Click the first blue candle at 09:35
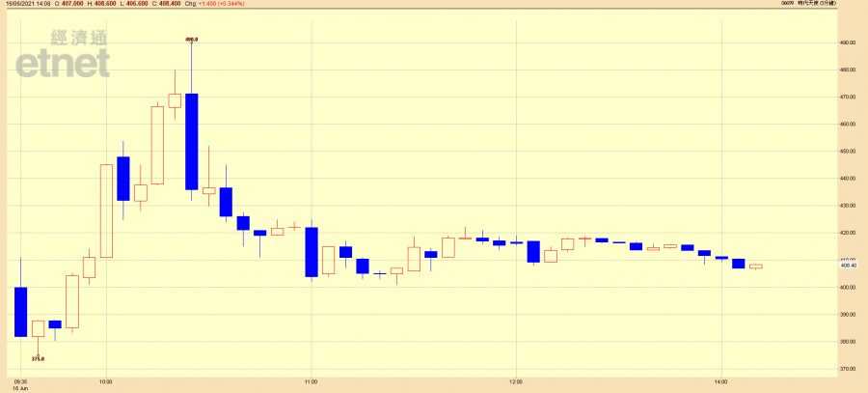Viewport: 868px width, 393px height. pyautogui.click(x=20, y=311)
